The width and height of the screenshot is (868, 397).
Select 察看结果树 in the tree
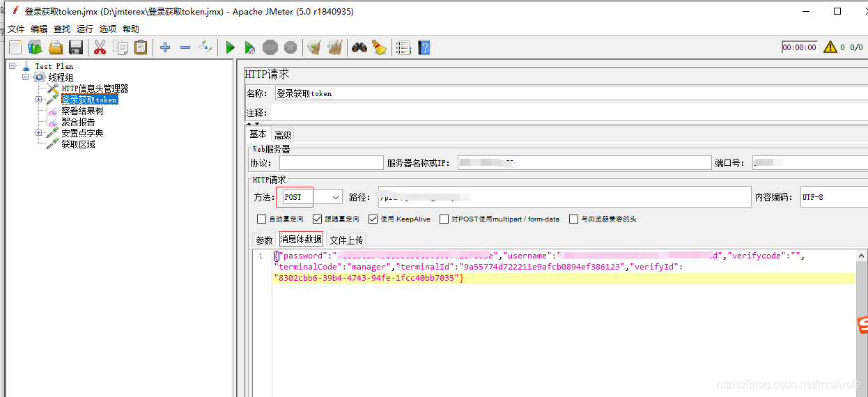pos(82,111)
